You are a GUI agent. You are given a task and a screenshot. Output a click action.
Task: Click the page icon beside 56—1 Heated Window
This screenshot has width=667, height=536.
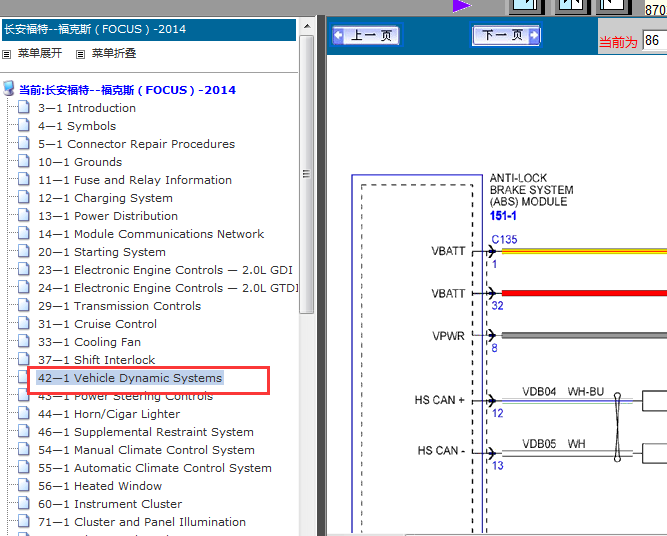coord(24,485)
